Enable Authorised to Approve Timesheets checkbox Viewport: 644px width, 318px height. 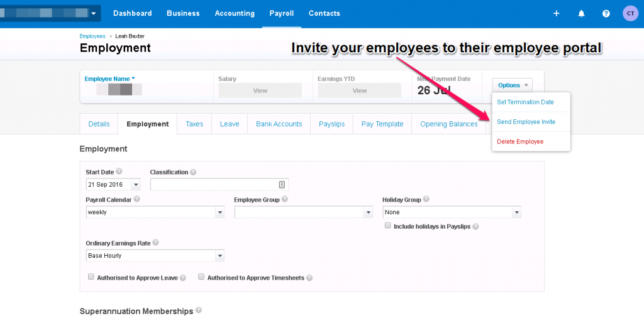201,277
